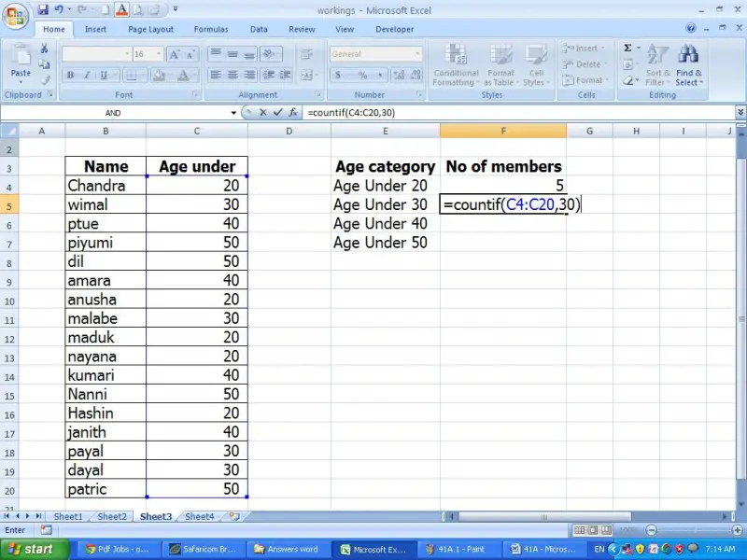Image resolution: width=747 pixels, height=560 pixels.
Task: Open Insert Function with fx
Action: point(293,112)
